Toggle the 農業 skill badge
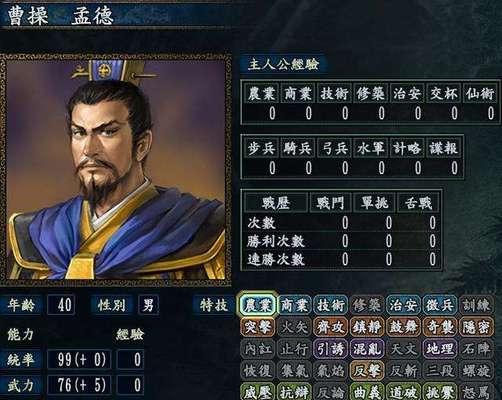502x400 pixels. 258,305
